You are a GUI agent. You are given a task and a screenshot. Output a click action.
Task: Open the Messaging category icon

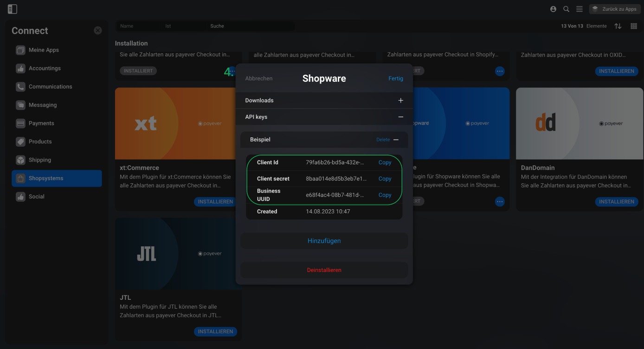coord(20,105)
